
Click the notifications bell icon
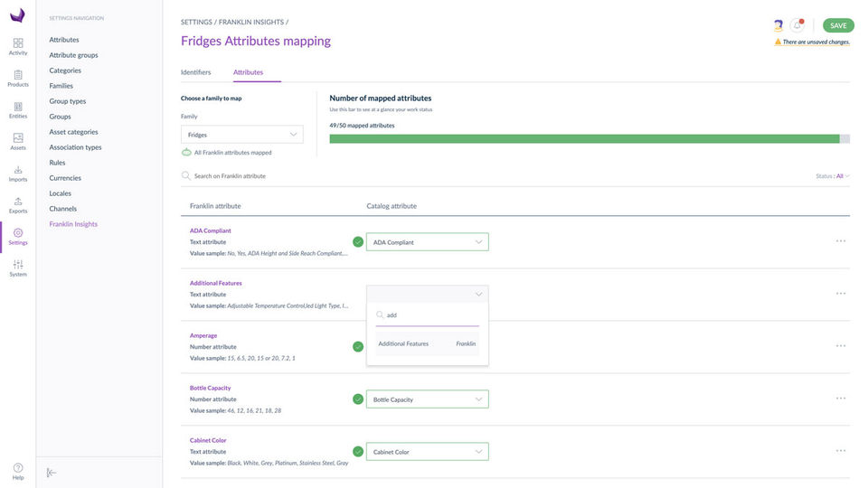point(797,25)
